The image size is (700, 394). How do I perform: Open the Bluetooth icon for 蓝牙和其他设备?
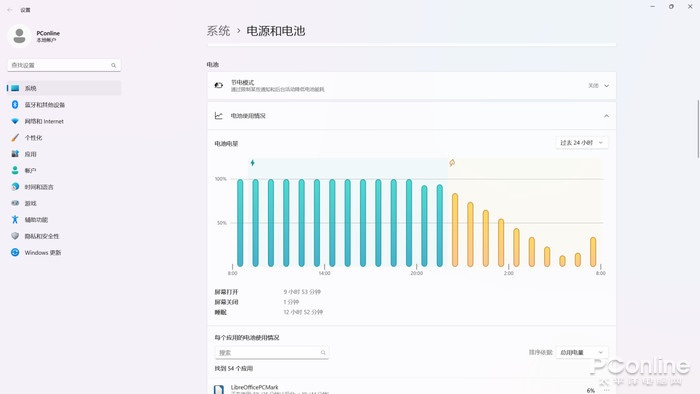click(x=15, y=104)
